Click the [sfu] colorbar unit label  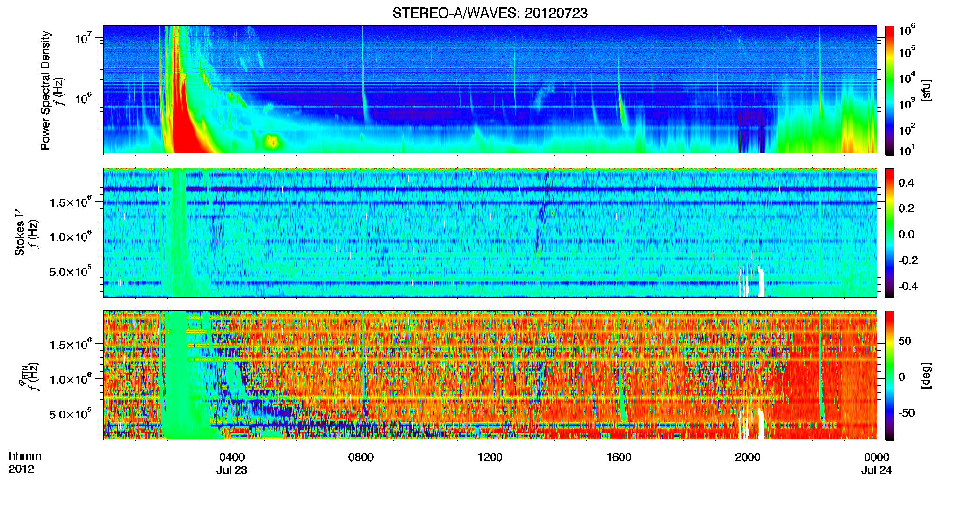tap(926, 90)
